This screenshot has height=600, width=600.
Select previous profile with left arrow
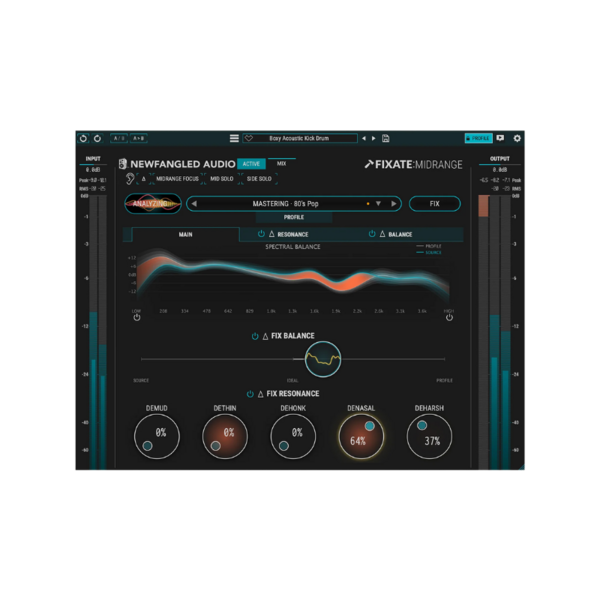(194, 204)
